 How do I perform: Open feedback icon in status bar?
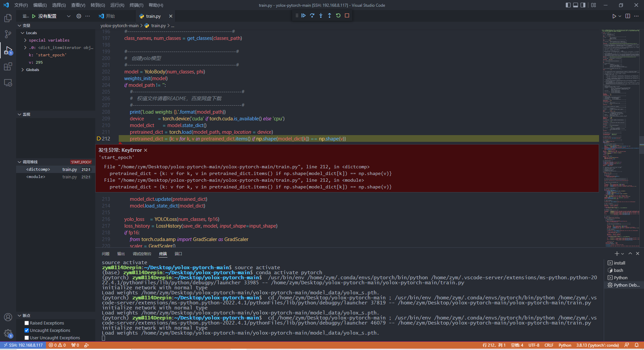pyautogui.click(x=627, y=345)
